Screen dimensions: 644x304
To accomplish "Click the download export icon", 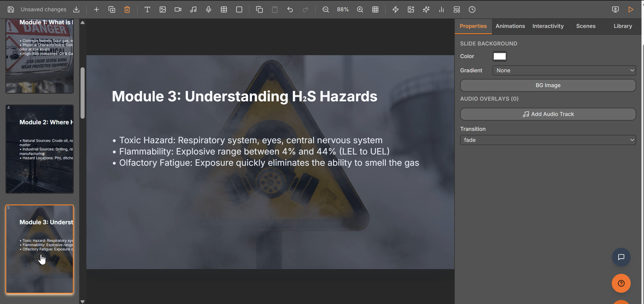I will (76, 9).
